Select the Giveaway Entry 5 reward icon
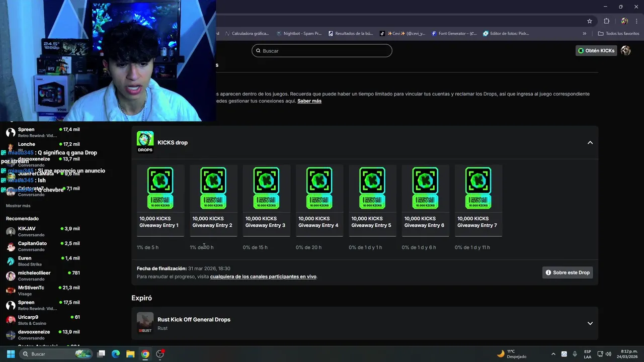Viewport: 644px width, 362px height. click(372, 188)
